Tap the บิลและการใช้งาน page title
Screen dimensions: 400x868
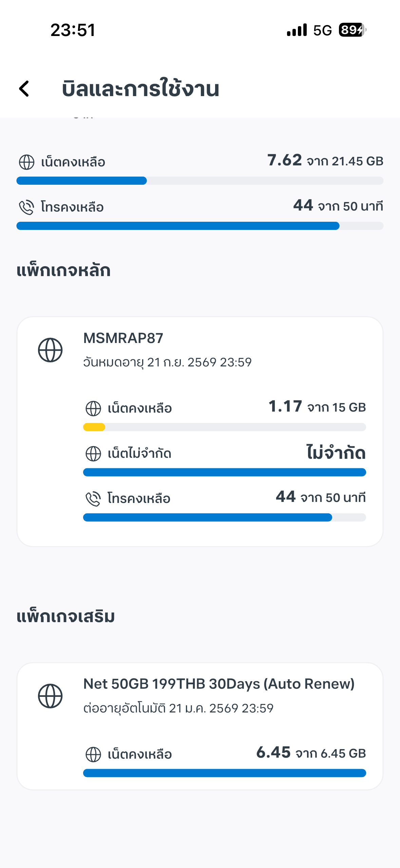140,89
